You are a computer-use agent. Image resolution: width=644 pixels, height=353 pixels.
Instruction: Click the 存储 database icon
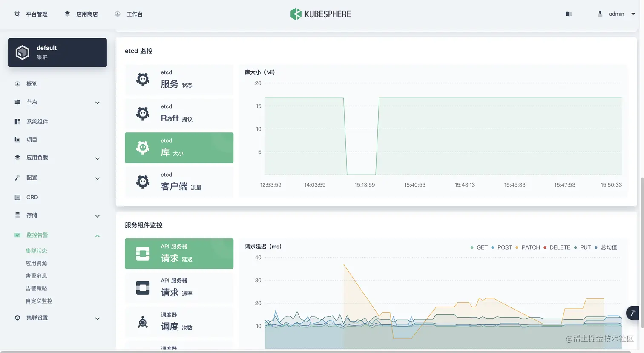pos(17,215)
